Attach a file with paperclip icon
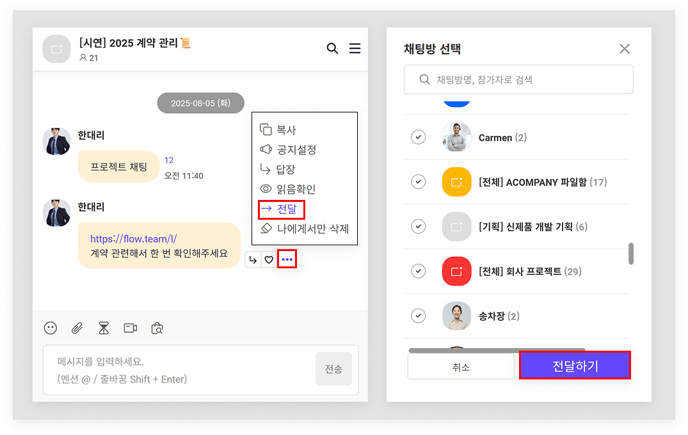 click(77, 328)
